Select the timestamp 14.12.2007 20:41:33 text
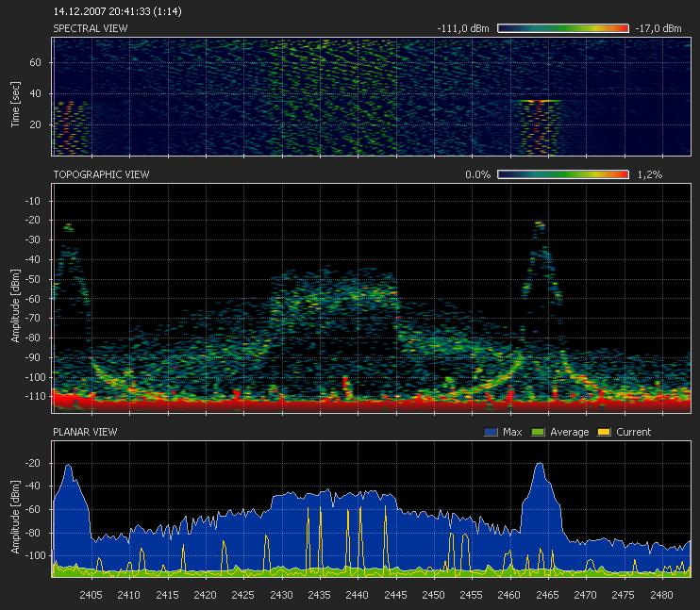700x610 pixels. pyautogui.click(x=102, y=11)
